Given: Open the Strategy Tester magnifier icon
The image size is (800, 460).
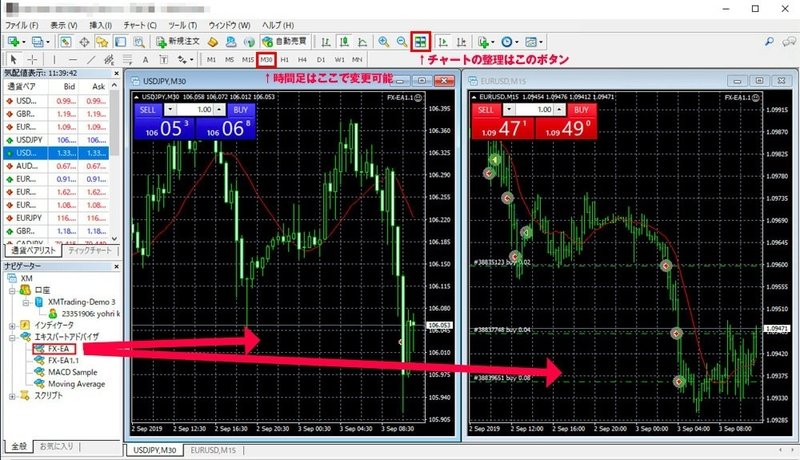Looking at the screenshot, I should tap(138, 42).
